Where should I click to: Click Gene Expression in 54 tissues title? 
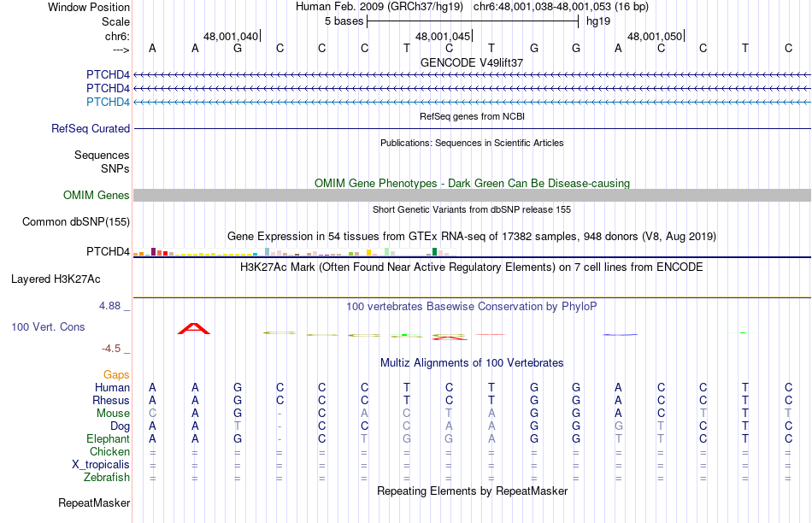pos(472,236)
